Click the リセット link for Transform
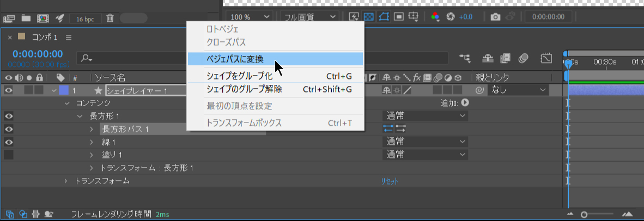 389,181
